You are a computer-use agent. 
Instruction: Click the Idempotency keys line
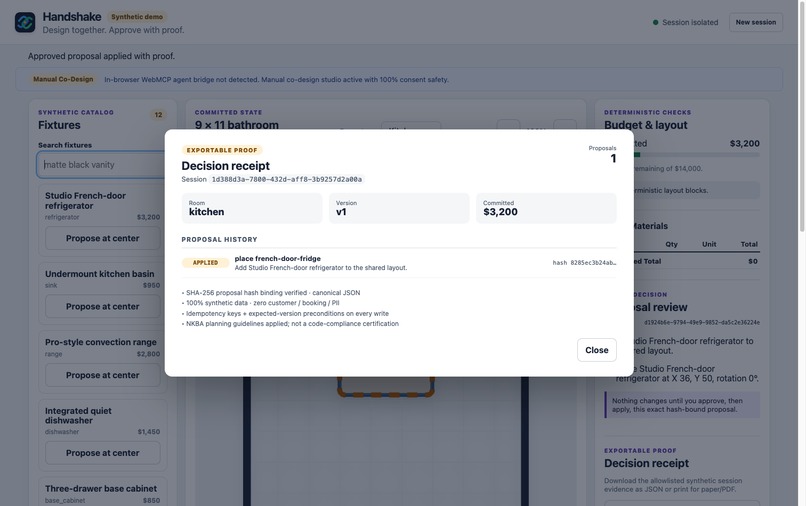point(285,313)
